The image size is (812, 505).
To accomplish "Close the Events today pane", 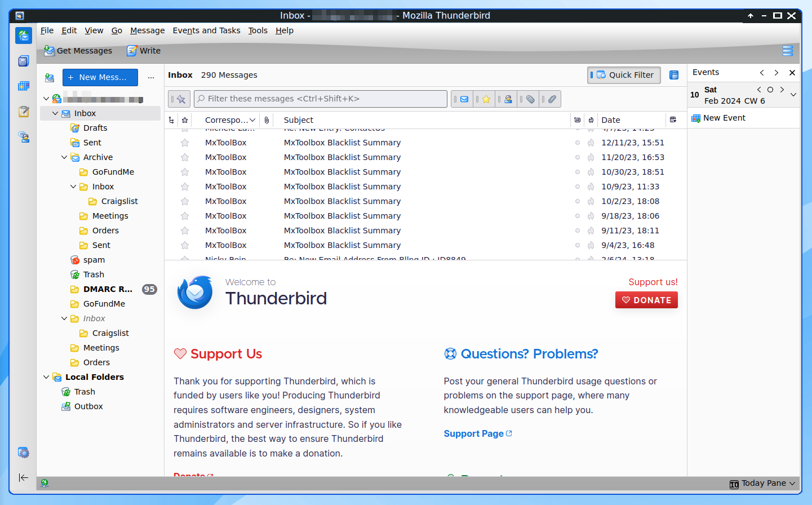I will tap(792, 73).
